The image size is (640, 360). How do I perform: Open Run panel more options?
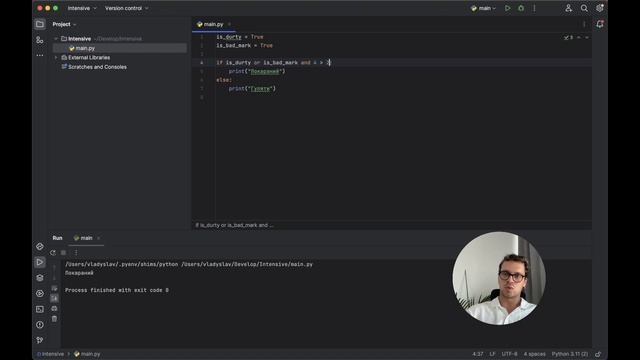click(x=76, y=253)
